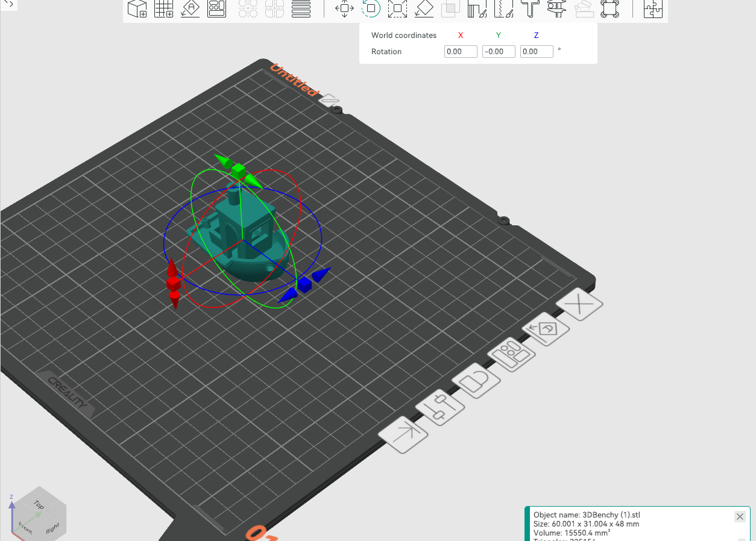Click the Arrange all objects toolbar icon
The height and width of the screenshot is (541, 756).
[216, 8]
